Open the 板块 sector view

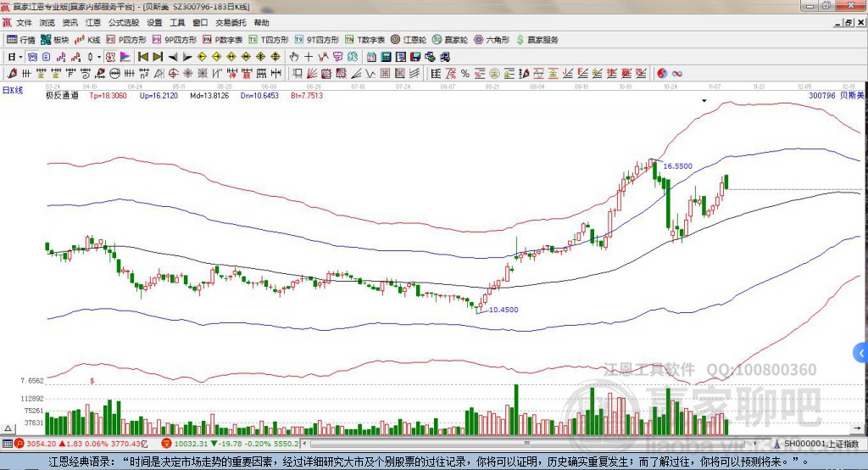tap(54, 40)
